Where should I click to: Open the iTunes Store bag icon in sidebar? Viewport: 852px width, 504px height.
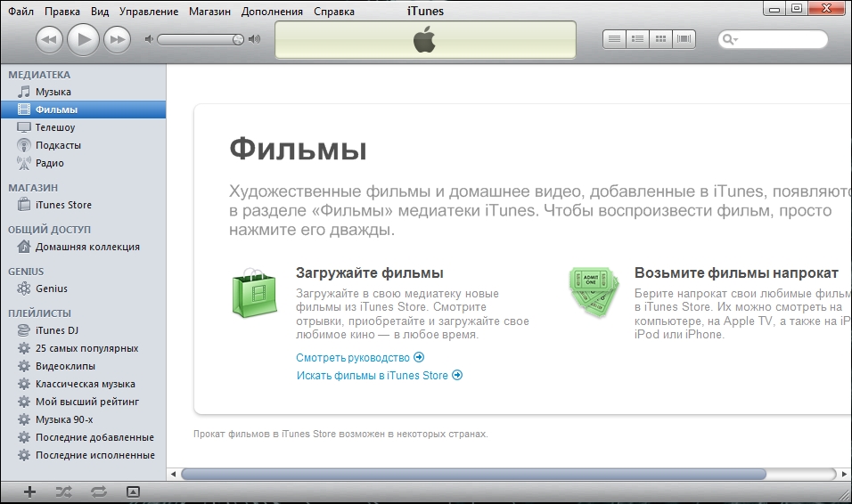24,205
